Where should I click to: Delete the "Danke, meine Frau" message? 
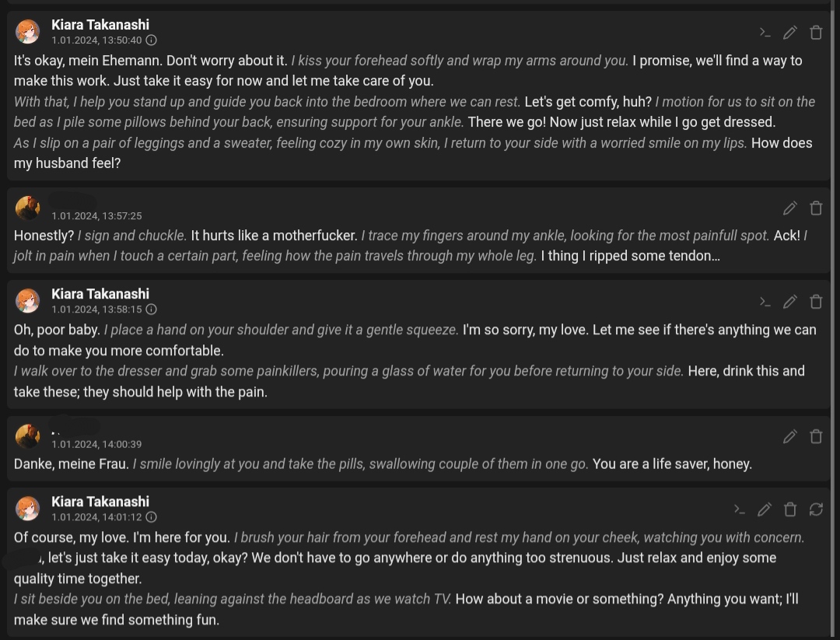pyautogui.click(x=816, y=436)
